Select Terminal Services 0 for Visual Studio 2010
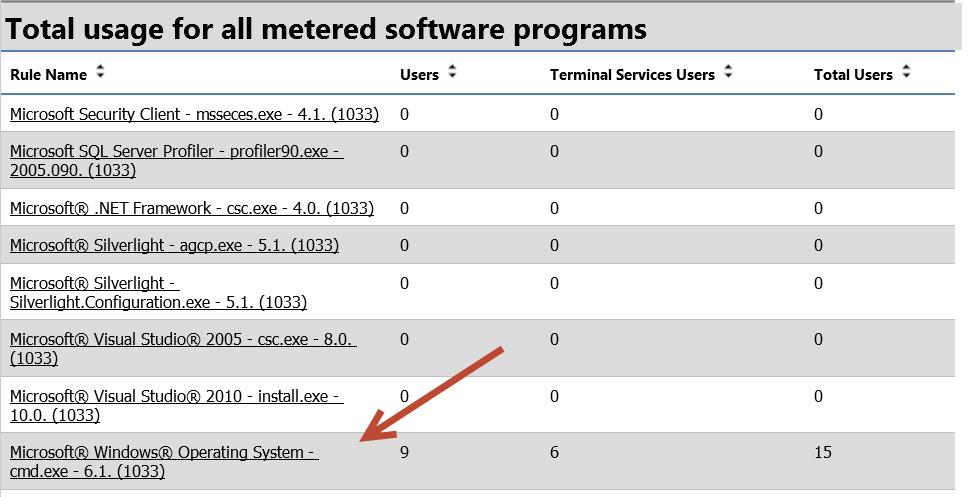Screen dimensions: 980x497 click(x=554, y=396)
